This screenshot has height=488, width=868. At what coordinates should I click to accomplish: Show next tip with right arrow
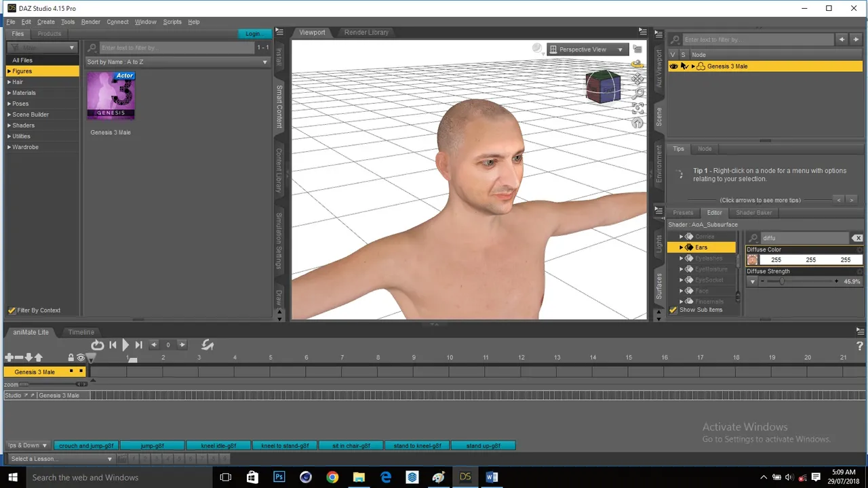tap(852, 200)
